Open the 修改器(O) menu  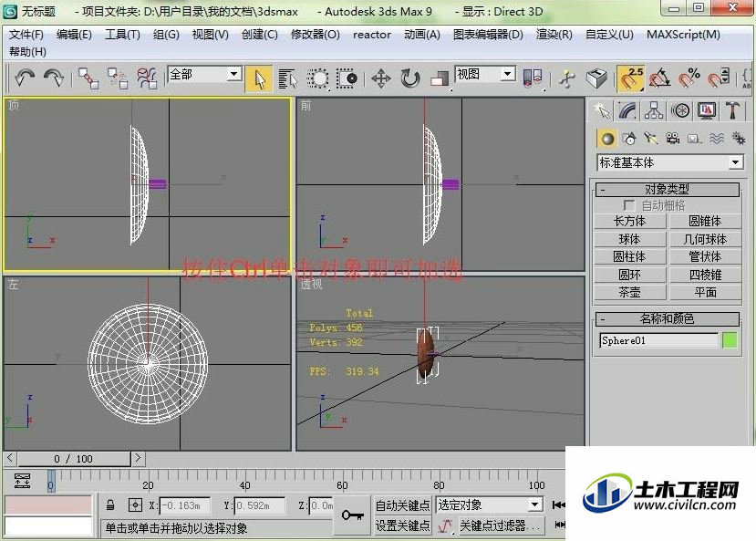tap(316, 35)
